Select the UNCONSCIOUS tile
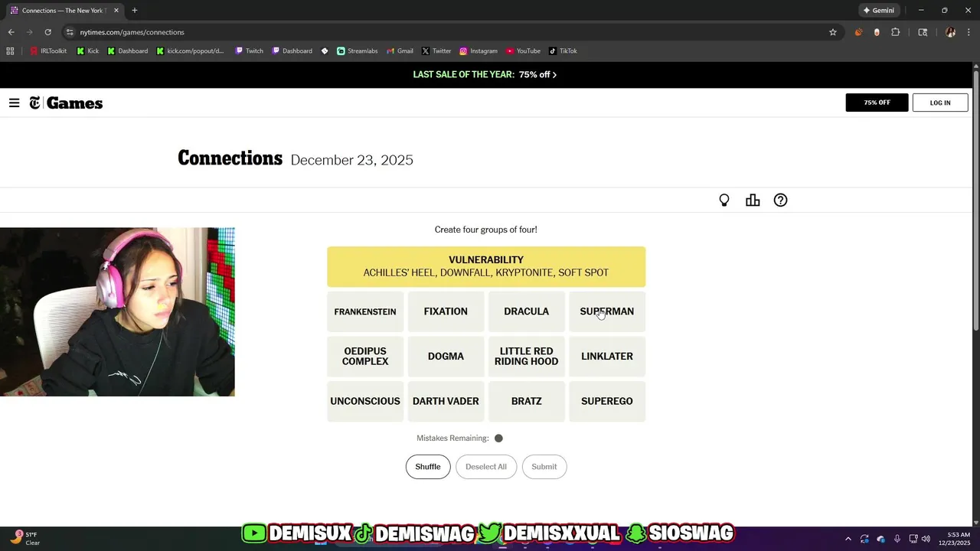980x551 pixels. pos(365,401)
